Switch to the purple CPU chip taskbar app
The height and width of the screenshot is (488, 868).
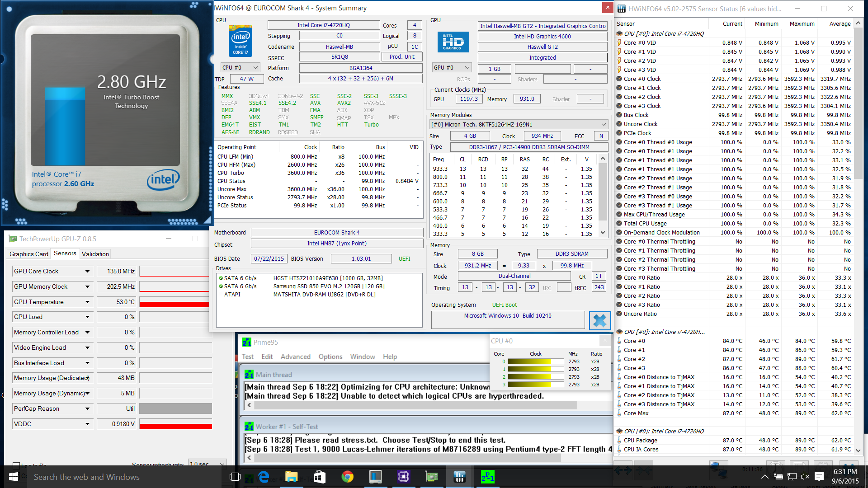[x=403, y=477]
